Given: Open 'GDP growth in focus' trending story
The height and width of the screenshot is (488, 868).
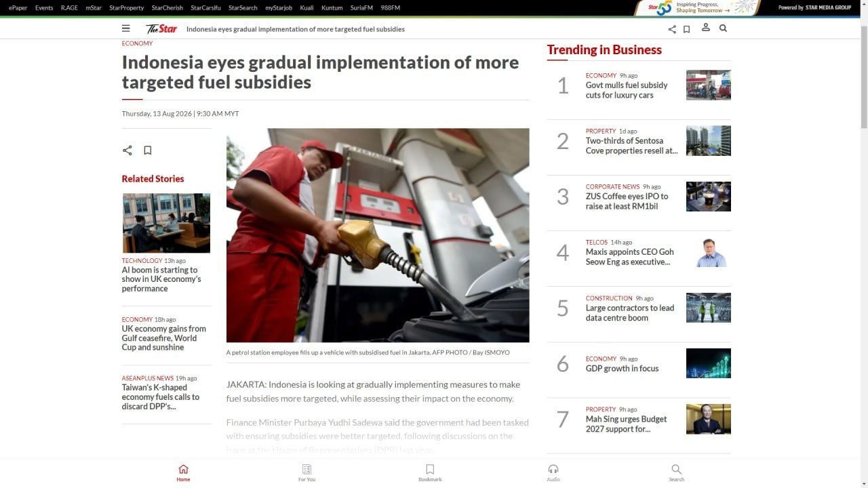Looking at the screenshot, I should coord(622,369).
